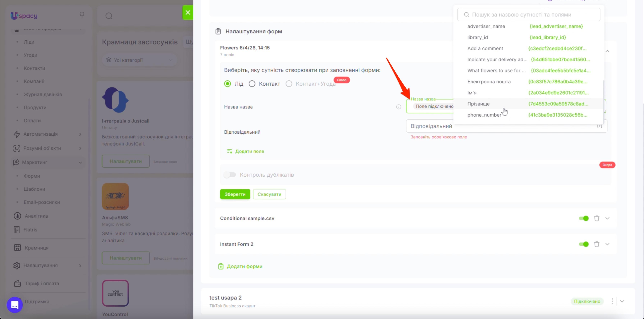
Task: Click the entity and field search box
Action: (529, 15)
